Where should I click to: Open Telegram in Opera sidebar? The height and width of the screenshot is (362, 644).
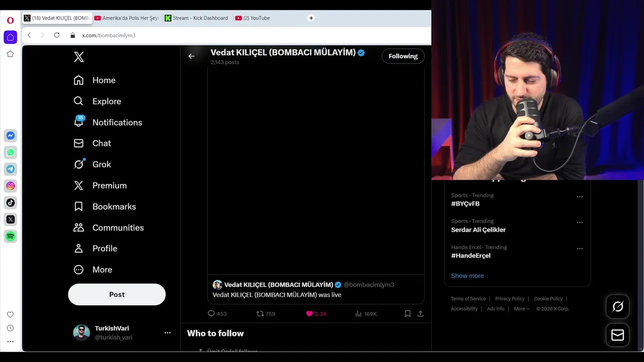pos(10,169)
